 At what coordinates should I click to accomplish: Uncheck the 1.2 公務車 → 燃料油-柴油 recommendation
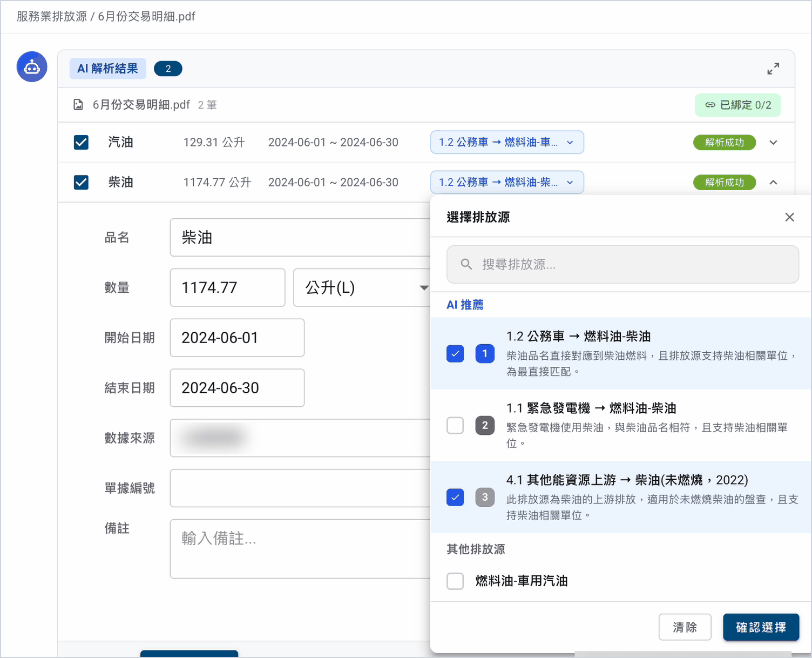coord(455,354)
